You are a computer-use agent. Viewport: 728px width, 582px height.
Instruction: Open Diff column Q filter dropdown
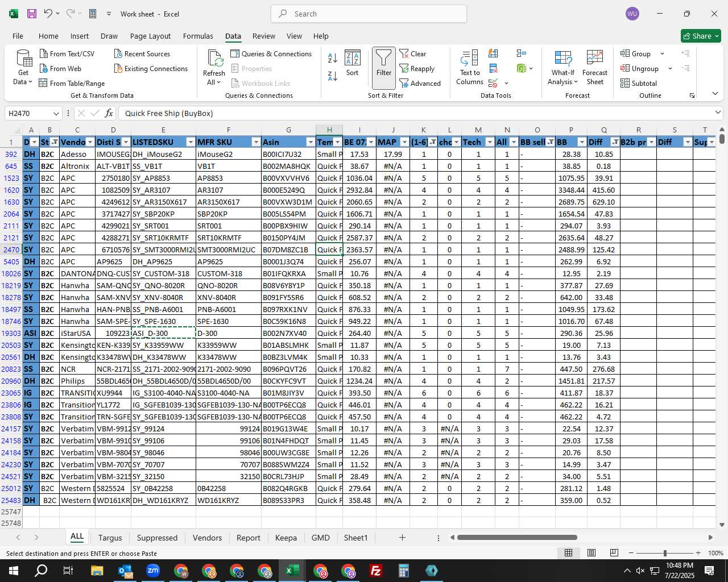[x=615, y=142]
